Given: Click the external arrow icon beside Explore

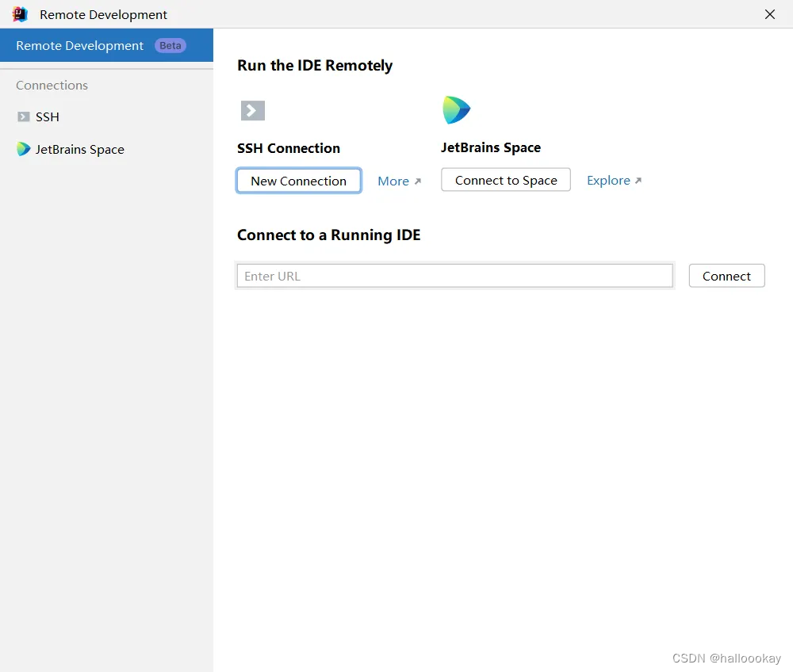Looking at the screenshot, I should (x=638, y=181).
